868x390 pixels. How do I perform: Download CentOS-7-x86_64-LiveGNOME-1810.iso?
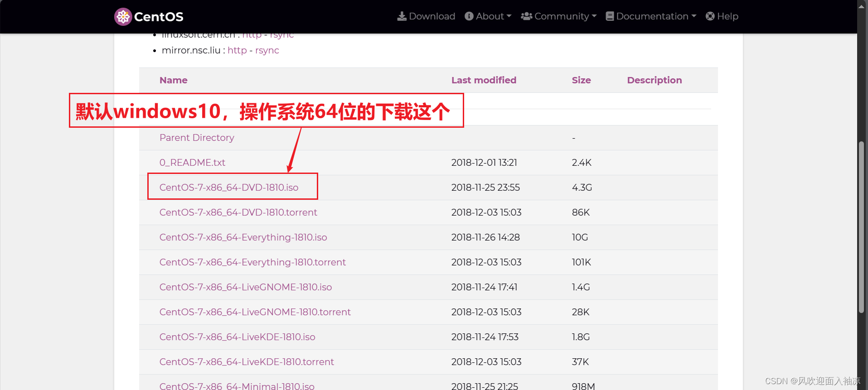coord(246,287)
